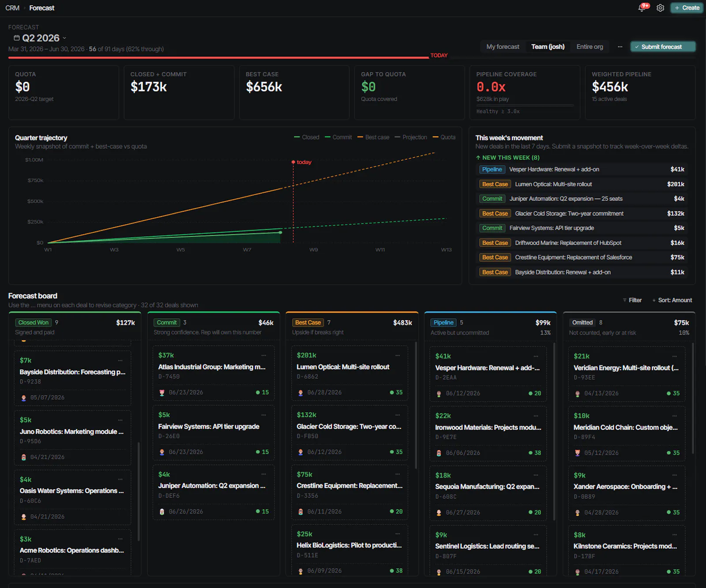Switch to the Entire org tab
706x588 pixels.
590,47
